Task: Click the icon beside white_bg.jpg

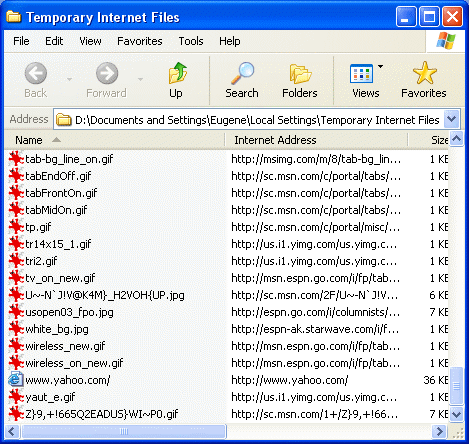Action: (16, 329)
